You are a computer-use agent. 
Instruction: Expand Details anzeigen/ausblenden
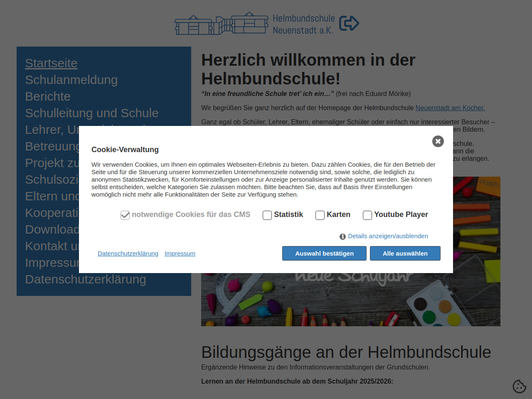click(x=388, y=236)
